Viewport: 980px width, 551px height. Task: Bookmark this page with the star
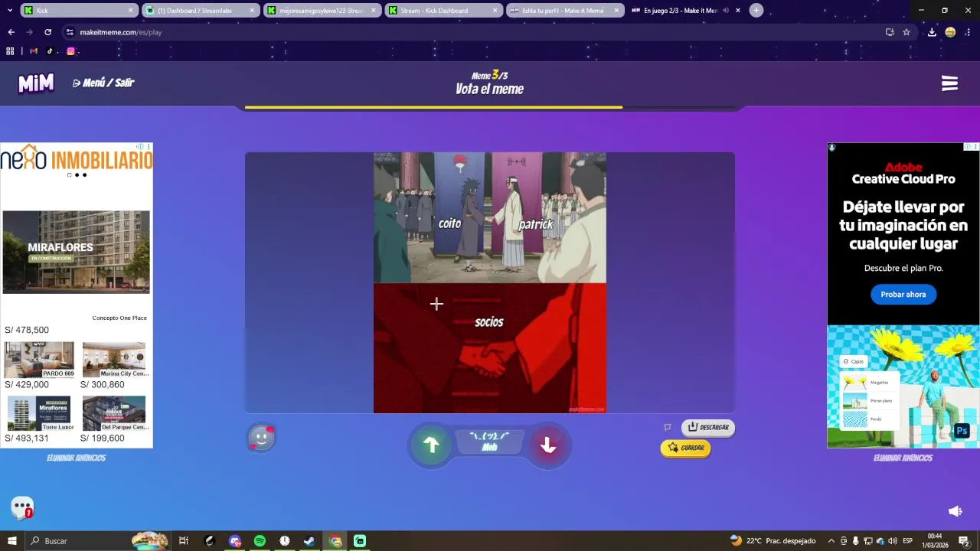click(906, 32)
